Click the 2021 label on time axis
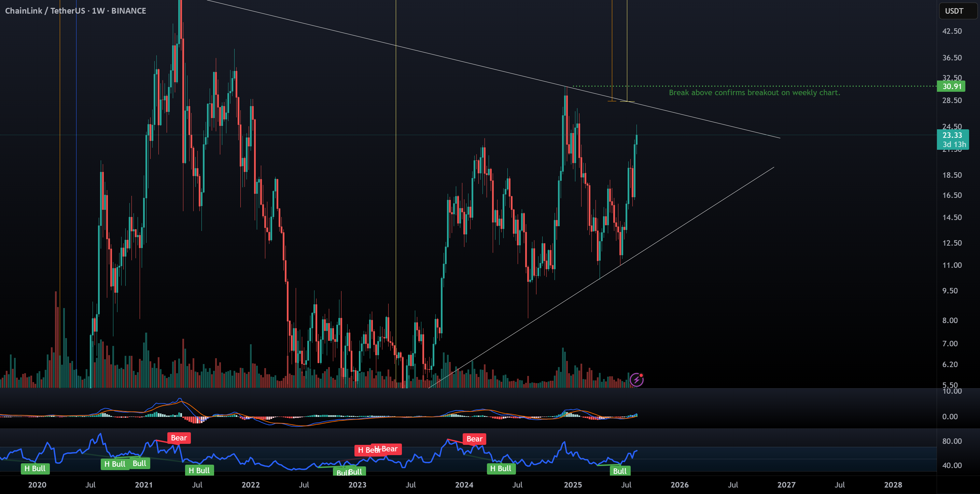The image size is (980, 494). coord(144,485)
